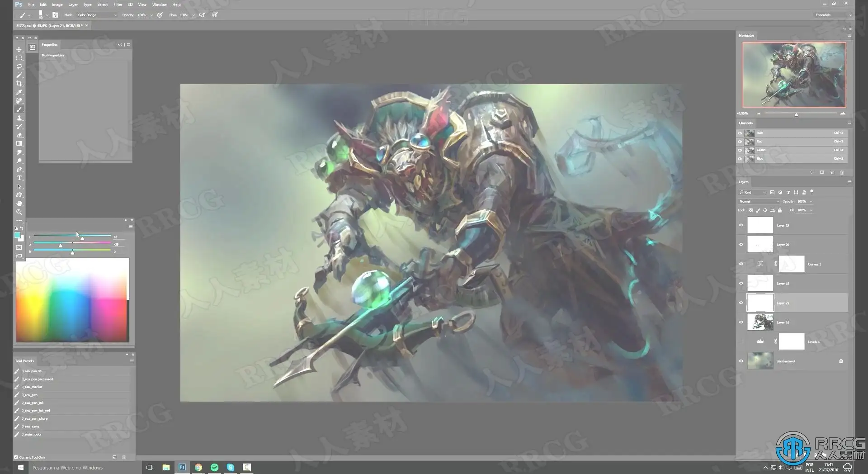Image resolution: width=868 pixels, height=474 pixels.
Task: Click the foreground color swatch
Action: point(17,235)
